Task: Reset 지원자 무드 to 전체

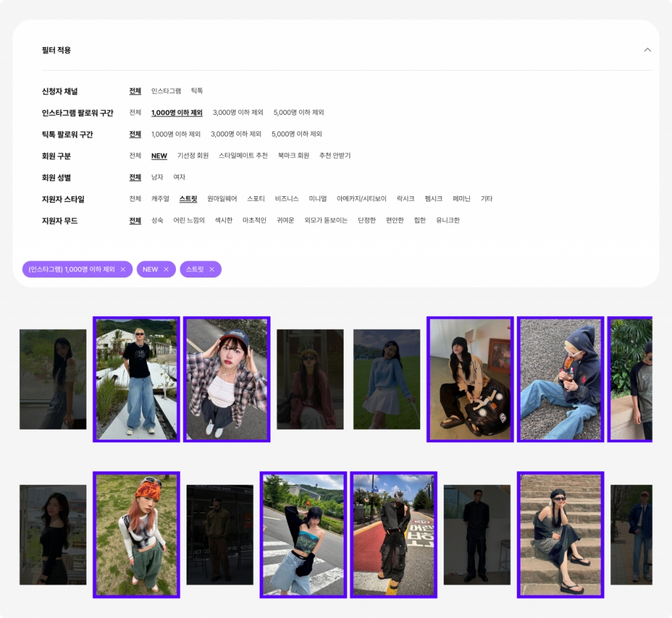Action: point(135,220)
